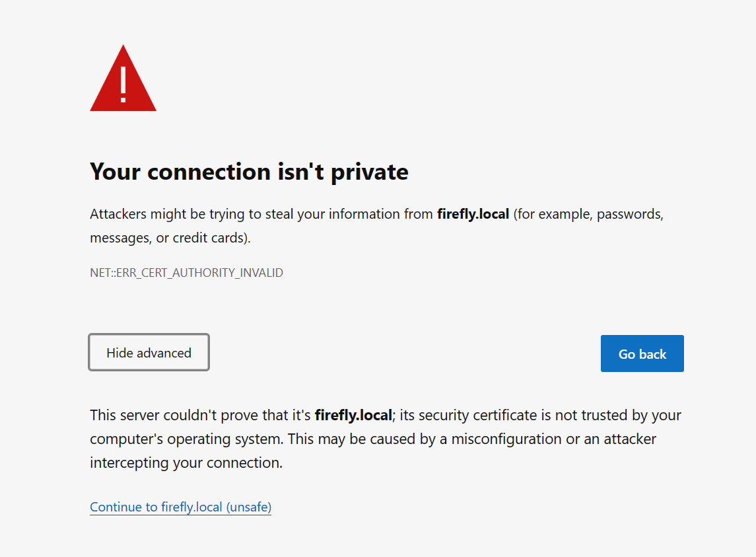Click the word "Attackers" starting the warning

point(118,214)
